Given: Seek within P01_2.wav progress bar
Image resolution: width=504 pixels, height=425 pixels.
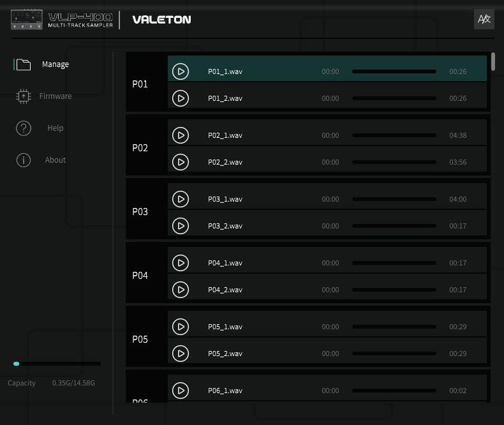Looking at the screenshot, I should click(394, 98).
